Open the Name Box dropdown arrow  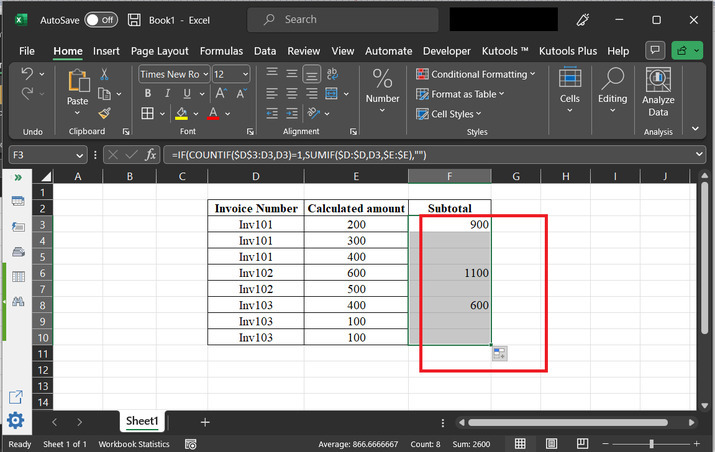[x=80, y=155]
